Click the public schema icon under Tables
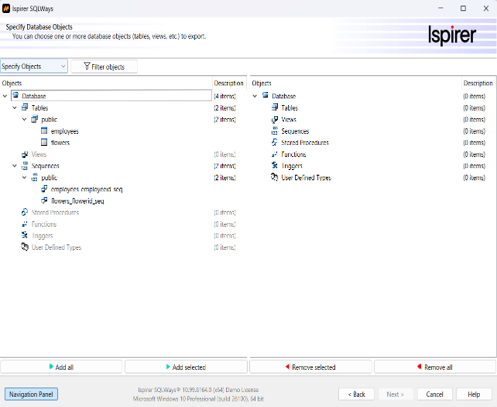Image resolution: width=497 pixels, height=407 pixels. [34, 119]
